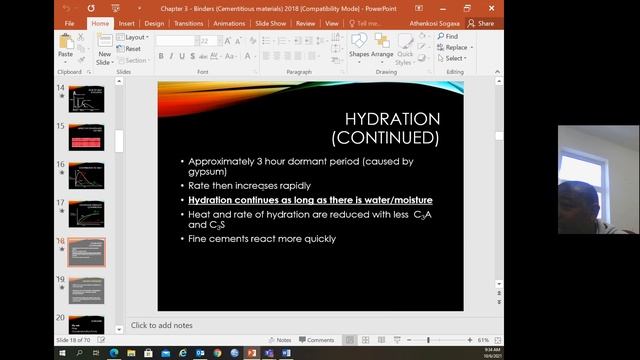
Task: Open the Section dropdown
Action: pos(134,60)
